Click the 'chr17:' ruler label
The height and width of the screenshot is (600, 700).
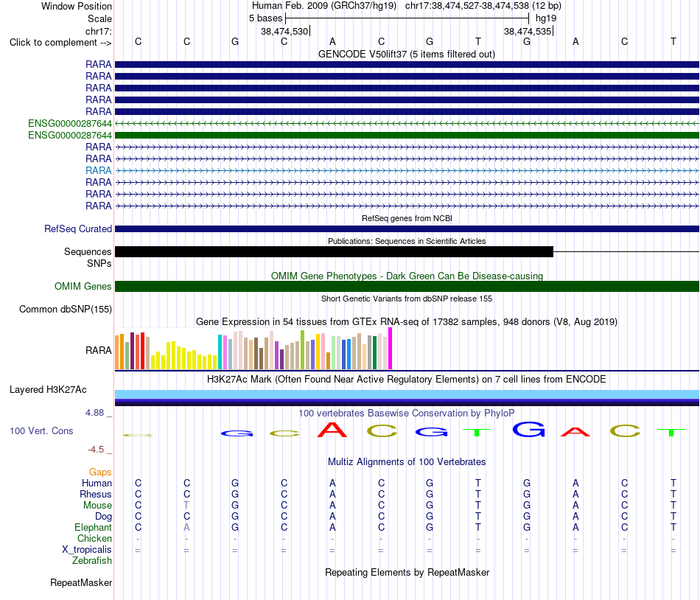click(98, 31)
